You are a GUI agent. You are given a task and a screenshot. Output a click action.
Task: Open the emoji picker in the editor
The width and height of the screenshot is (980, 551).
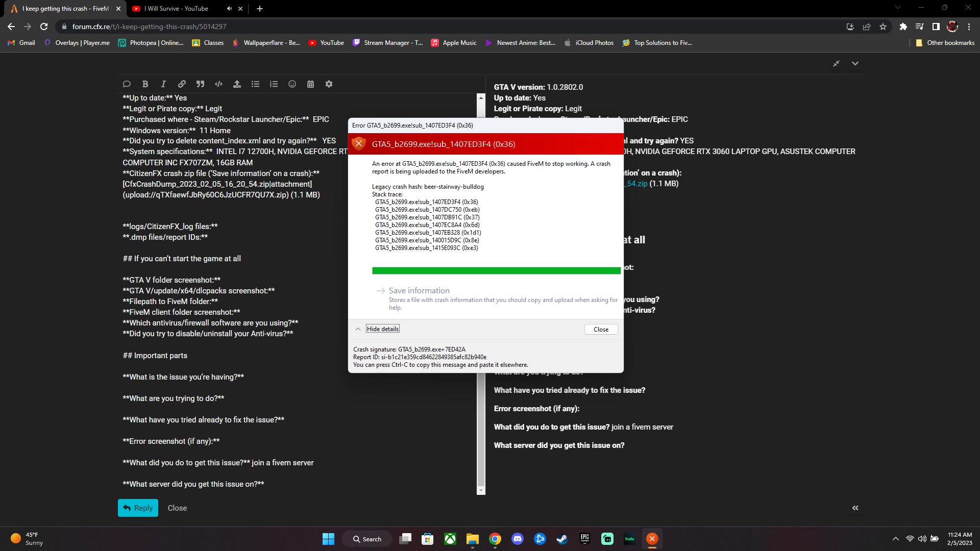point(292,84)
